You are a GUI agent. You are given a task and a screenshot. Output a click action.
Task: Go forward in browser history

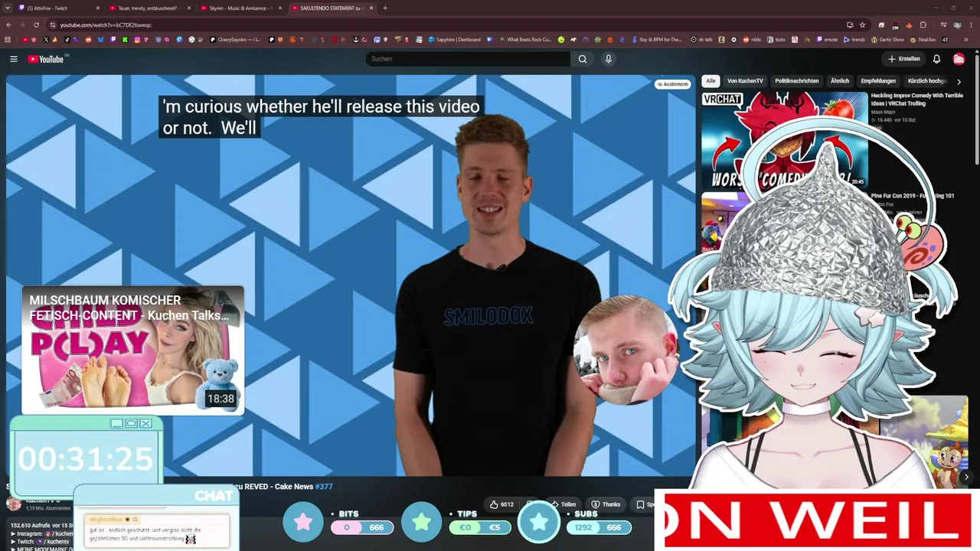pyautogui.click(x=23, y=24)
